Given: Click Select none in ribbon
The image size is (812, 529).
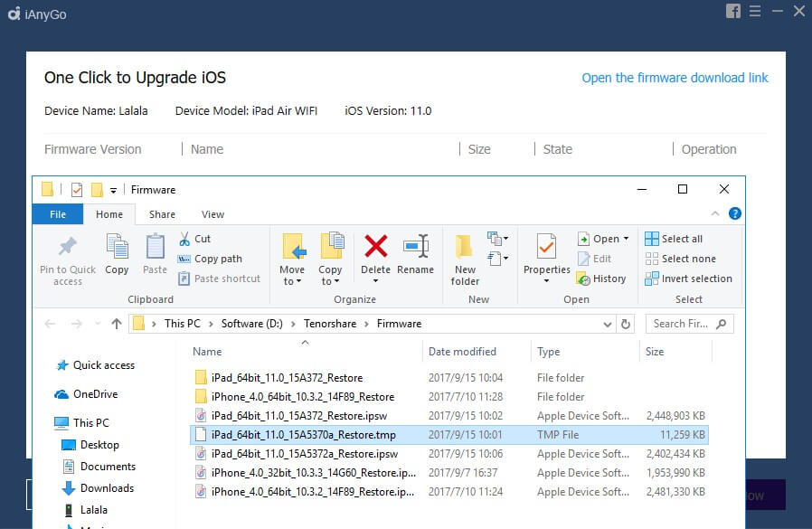Looking at the screenshot, I should 681,259.
